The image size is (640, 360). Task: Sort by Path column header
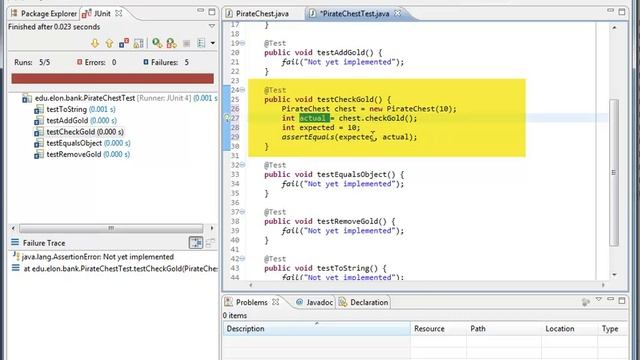[x=504, y=329]
